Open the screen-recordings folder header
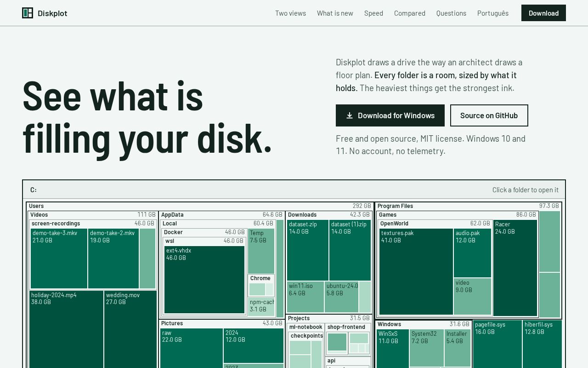The width and height of the screenshot is (588, 368). point(93,224)
